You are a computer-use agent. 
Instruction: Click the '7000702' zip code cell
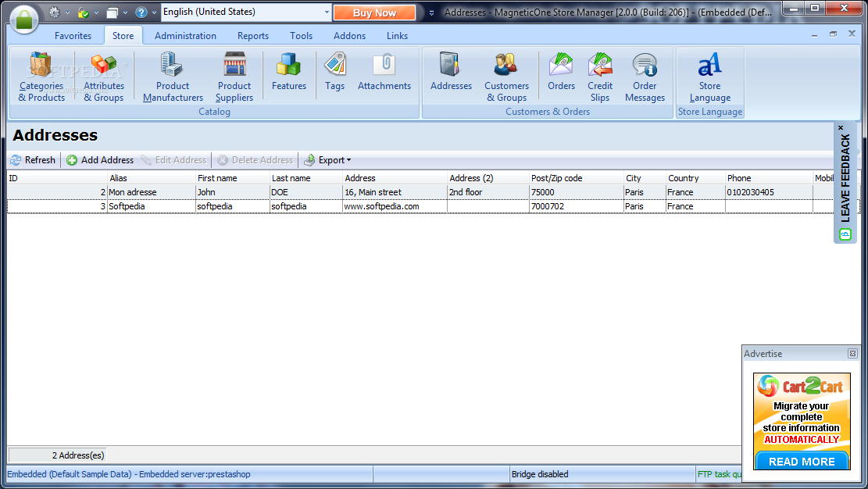(x=576, y=206)
